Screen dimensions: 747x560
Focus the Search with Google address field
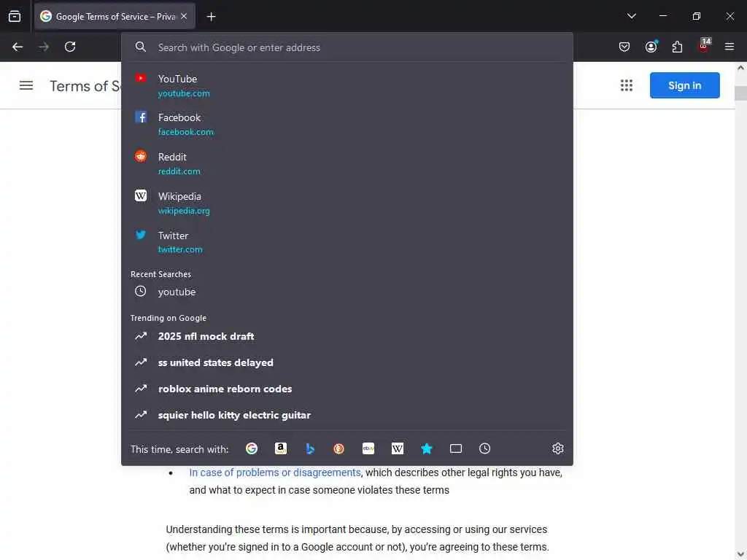347,47
